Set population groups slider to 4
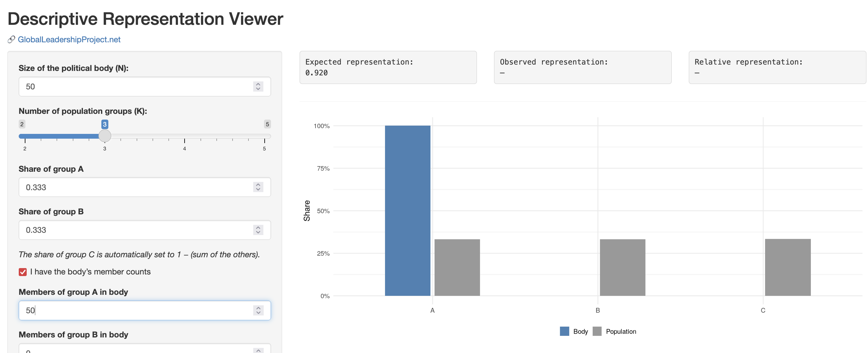Viewport: 868px width, 353px height. [x=185, y=136]
